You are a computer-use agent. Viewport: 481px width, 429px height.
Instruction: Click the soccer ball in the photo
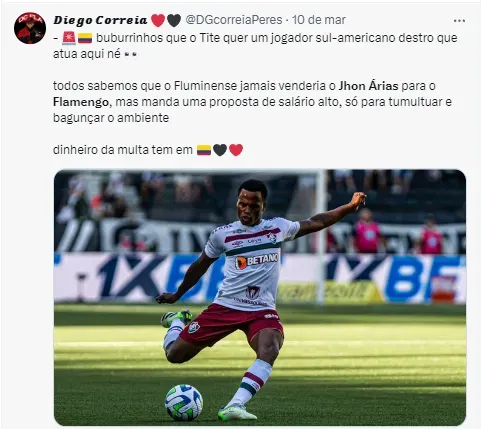[x=184, y=402]
